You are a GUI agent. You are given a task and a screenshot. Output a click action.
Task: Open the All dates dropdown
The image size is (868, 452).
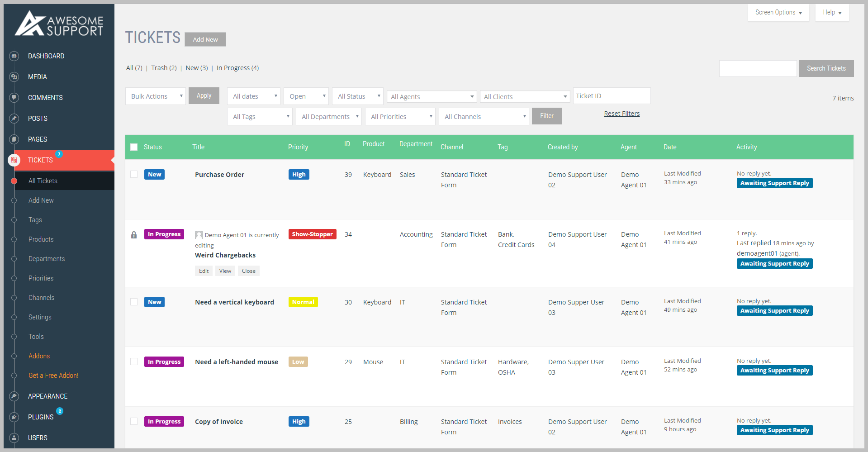254,96
